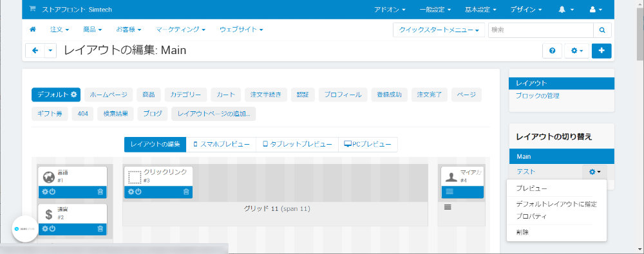This screenshot has height=254, width=644.
Task: Open the user account menu
Action: [596, 10]
